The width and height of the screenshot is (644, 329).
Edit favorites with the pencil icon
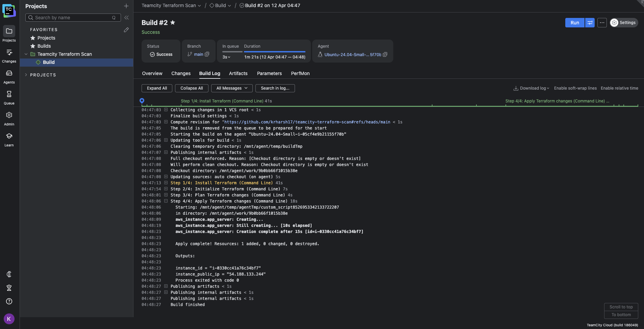coord(126,30)
